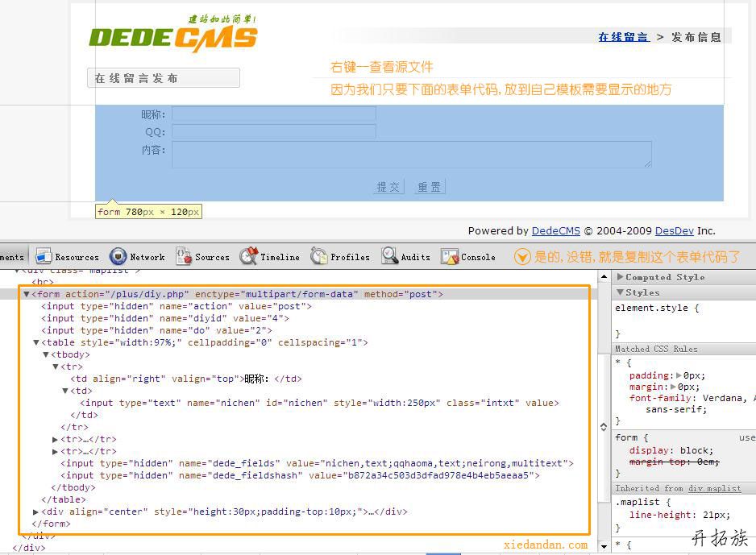Open the Network panel icon
The width and height of the screenshot is (756, 555).
coord(118,256)
